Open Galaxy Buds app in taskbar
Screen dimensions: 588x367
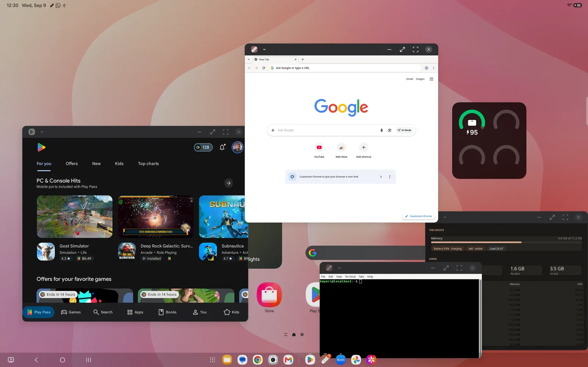click(x=341, y=360)
